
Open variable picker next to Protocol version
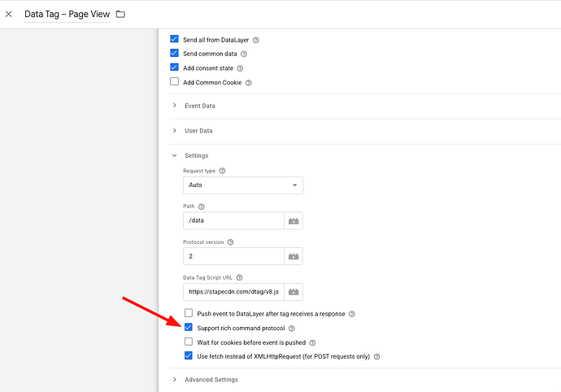pos(294,256)
